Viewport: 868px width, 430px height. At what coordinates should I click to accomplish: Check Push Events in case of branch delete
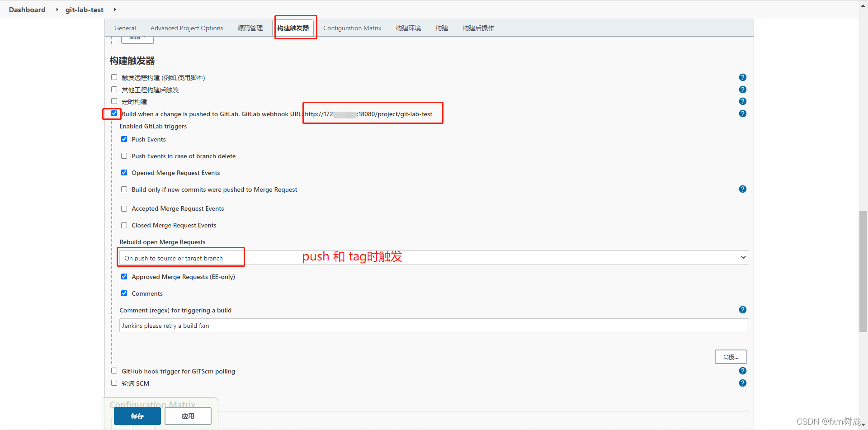(x=124, y=156)
